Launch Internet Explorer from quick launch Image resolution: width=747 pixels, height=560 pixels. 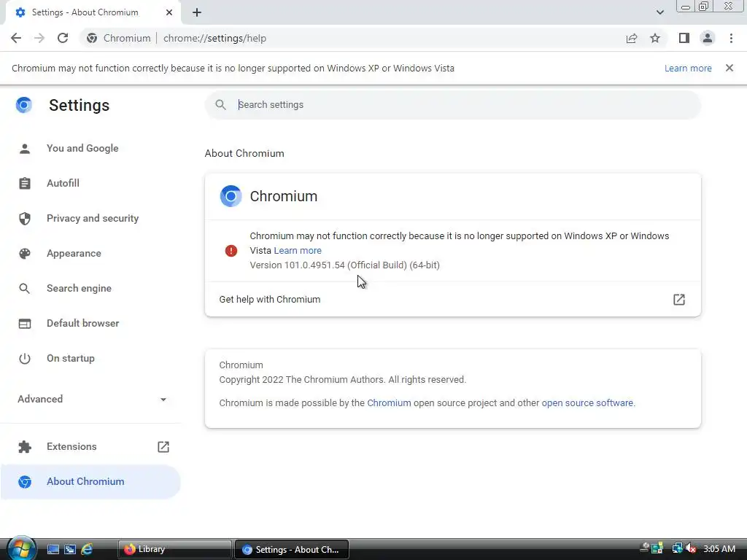coord(87,550)
